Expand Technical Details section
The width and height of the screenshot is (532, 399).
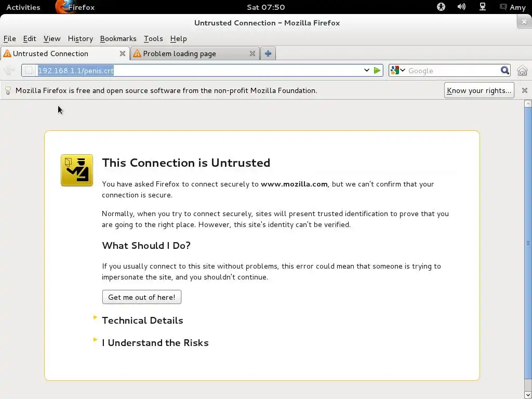[142, 320]
